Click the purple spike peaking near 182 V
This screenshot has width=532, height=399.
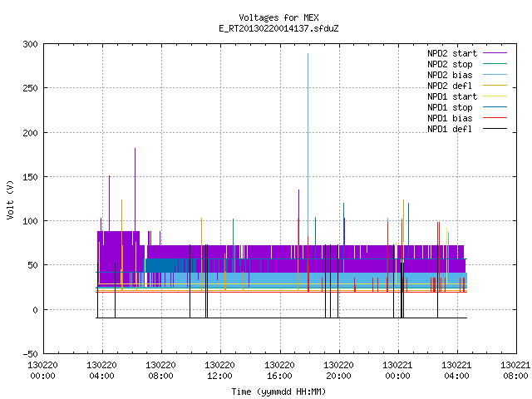point(135,190)
